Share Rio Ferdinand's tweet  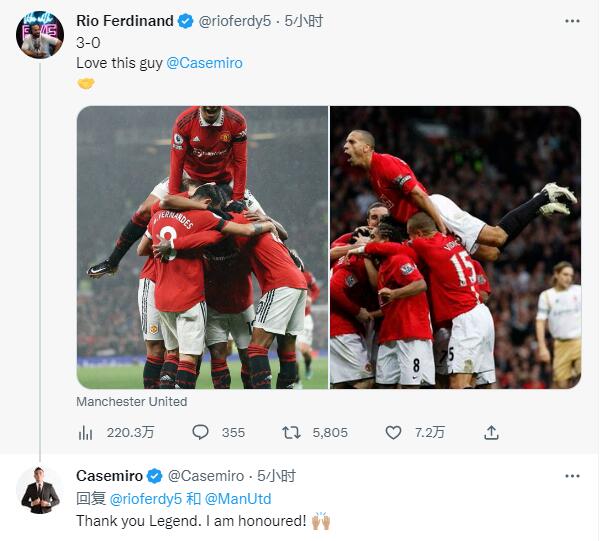coord(491,433)
